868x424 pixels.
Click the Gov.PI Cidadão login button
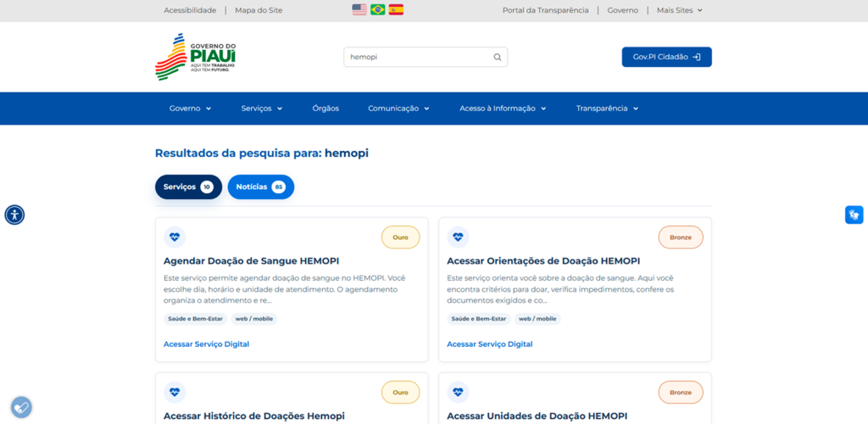point(666,57)
